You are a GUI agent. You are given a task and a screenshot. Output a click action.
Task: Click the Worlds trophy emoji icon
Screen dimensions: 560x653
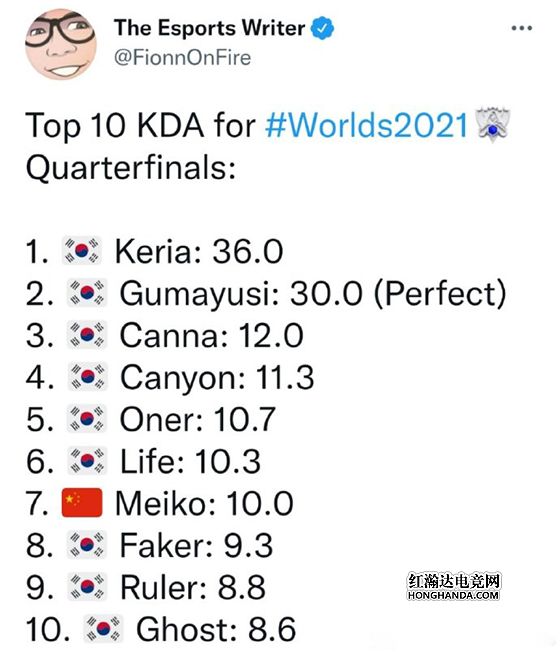493,125
